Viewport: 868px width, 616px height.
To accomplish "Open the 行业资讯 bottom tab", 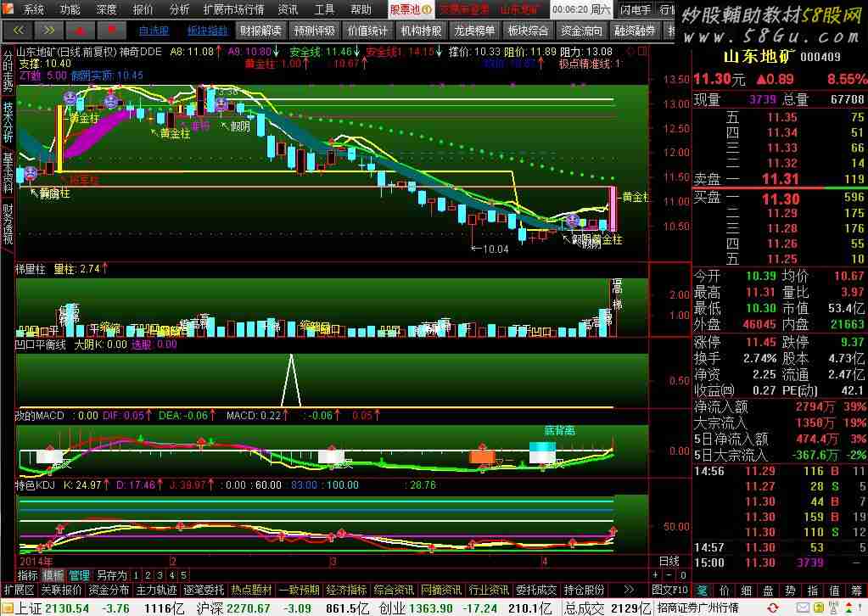I will pyautogui.click(x=489, y=590).
